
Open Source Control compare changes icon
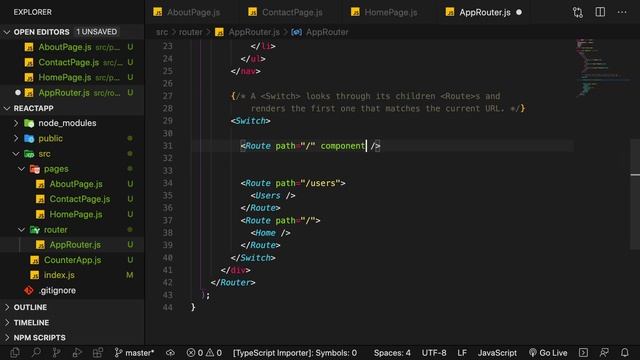pyautogui.click(x=578, y=12)
